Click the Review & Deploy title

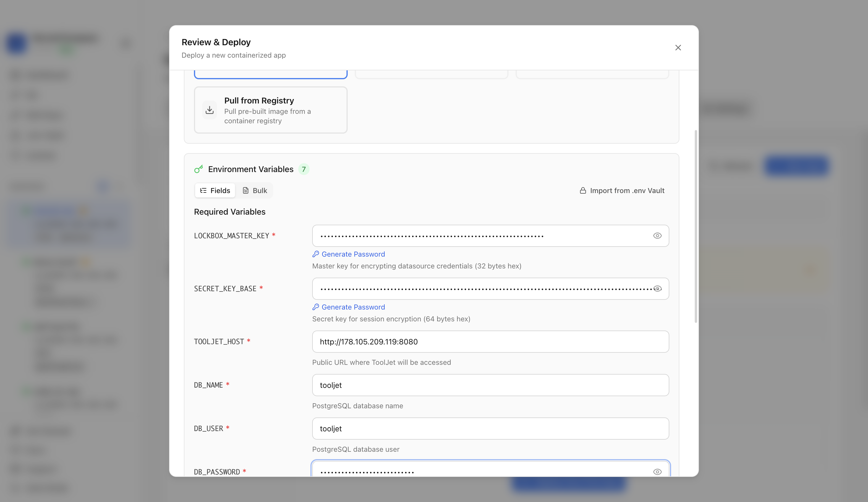pos(216,42)
